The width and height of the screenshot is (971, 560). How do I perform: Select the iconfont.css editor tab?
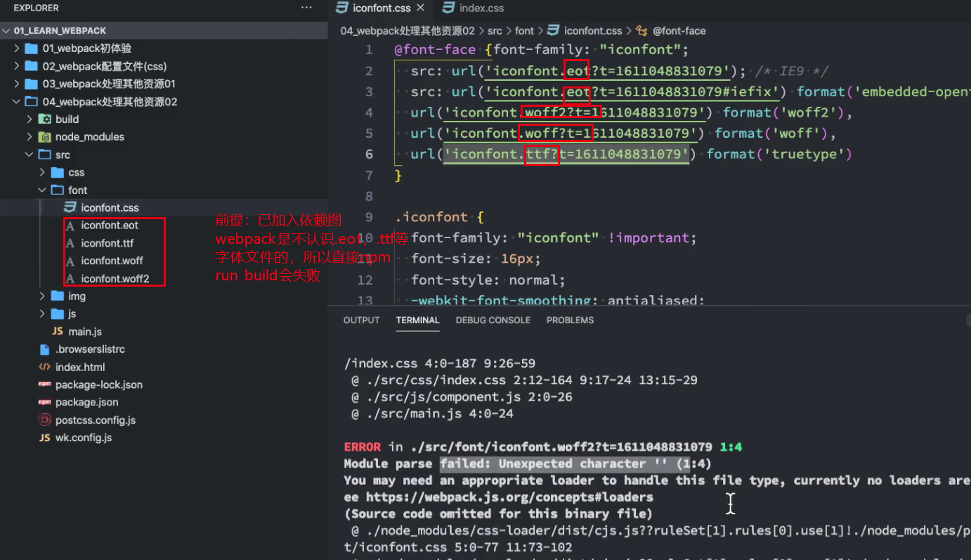click(382, 8)
